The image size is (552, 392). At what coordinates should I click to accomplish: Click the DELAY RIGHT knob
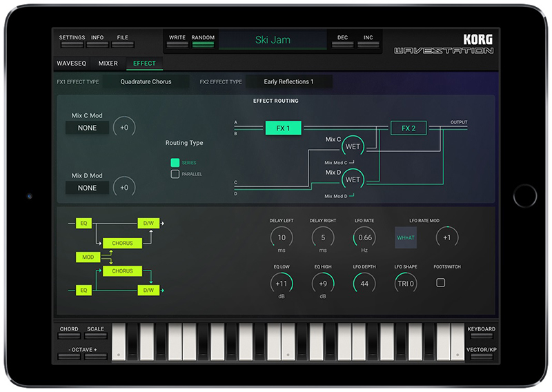click(323, 237)
